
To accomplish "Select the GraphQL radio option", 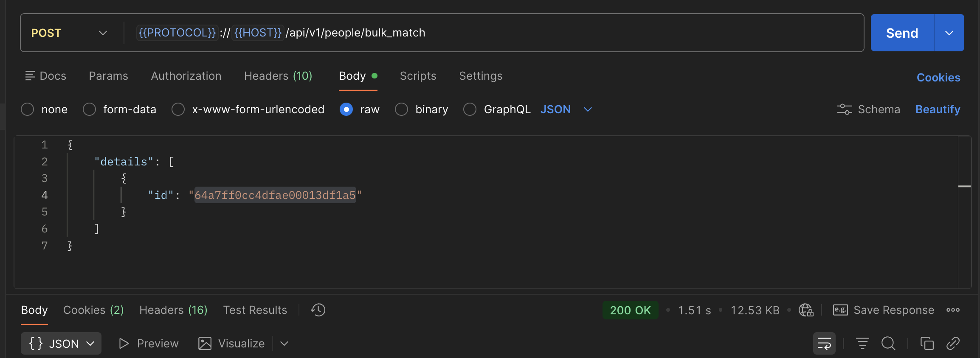I will [470, 109].
